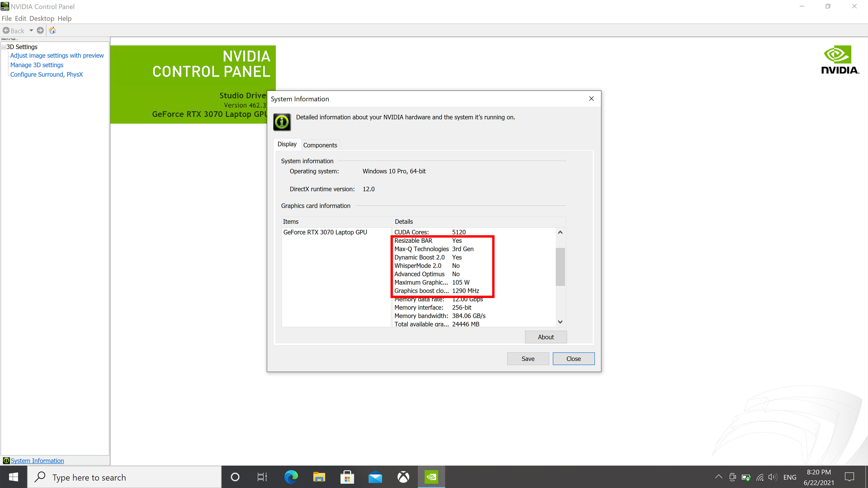Open Mail app from the taskbar
The height and width of the screenshot is (488, 868).
point(375,477)
